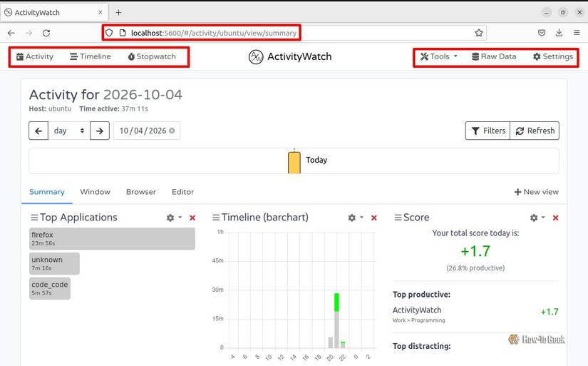This screenshot has height=366, width=588.
Task: Switch to the Summary tab
Action: point(47,192)
